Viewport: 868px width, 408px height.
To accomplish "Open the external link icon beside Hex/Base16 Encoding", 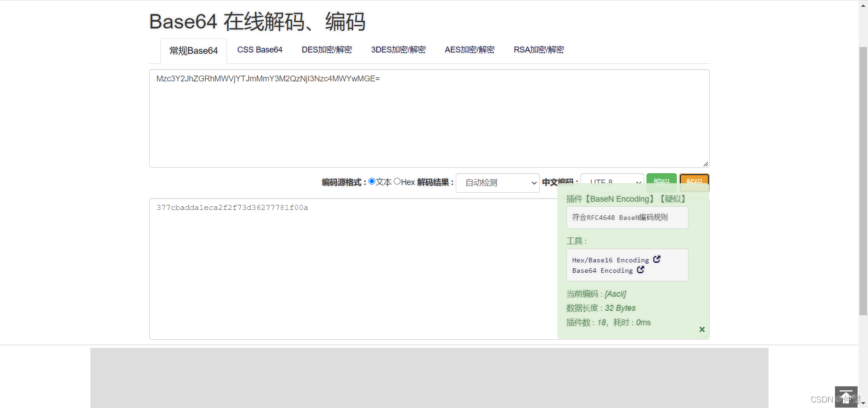I will coord(656,259).
